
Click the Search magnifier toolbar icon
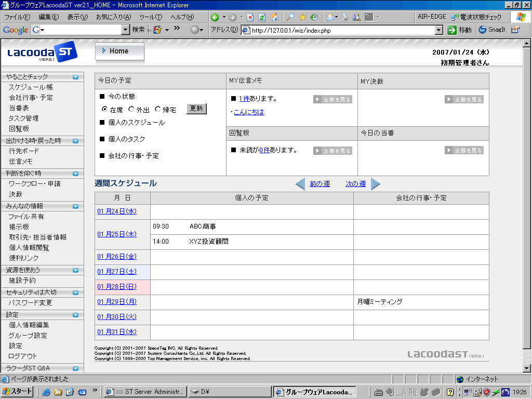[290, 17]
